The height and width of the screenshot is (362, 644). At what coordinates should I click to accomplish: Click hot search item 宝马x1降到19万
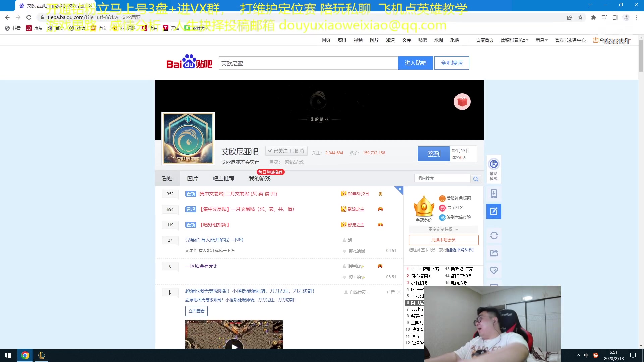[x=425, y=269]
